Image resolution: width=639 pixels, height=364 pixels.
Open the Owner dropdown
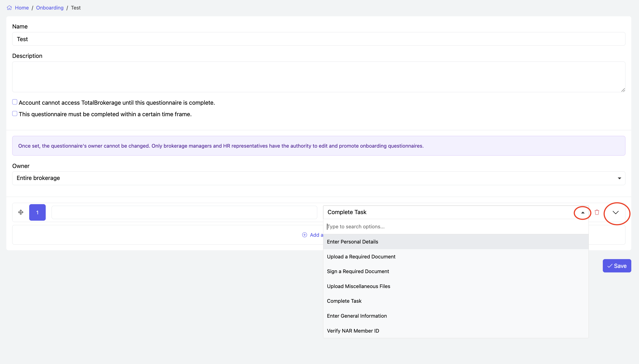(319, 178)
